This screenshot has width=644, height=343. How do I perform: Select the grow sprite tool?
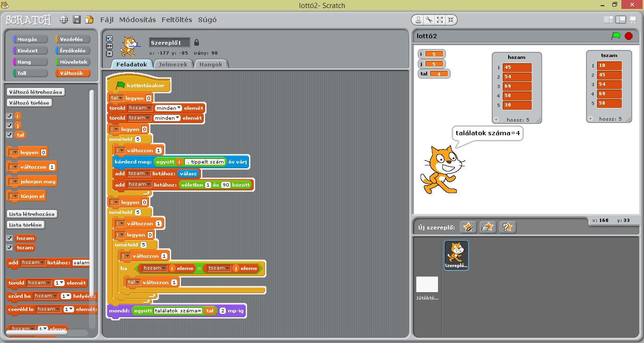click(x=440, y=20)
